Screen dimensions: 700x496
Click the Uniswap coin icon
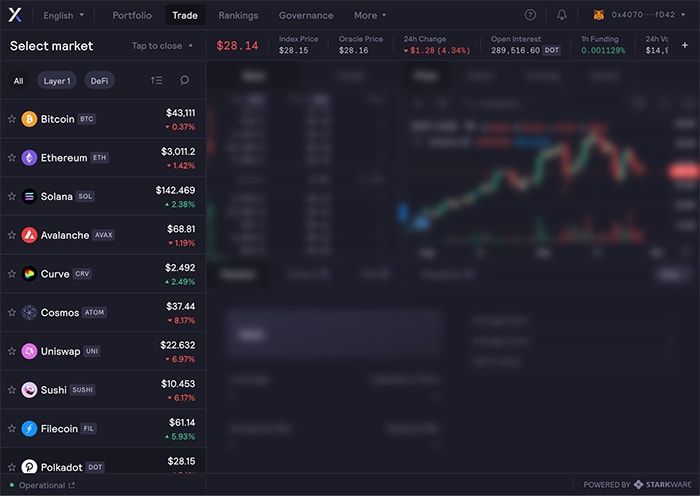tap(29, 351)
